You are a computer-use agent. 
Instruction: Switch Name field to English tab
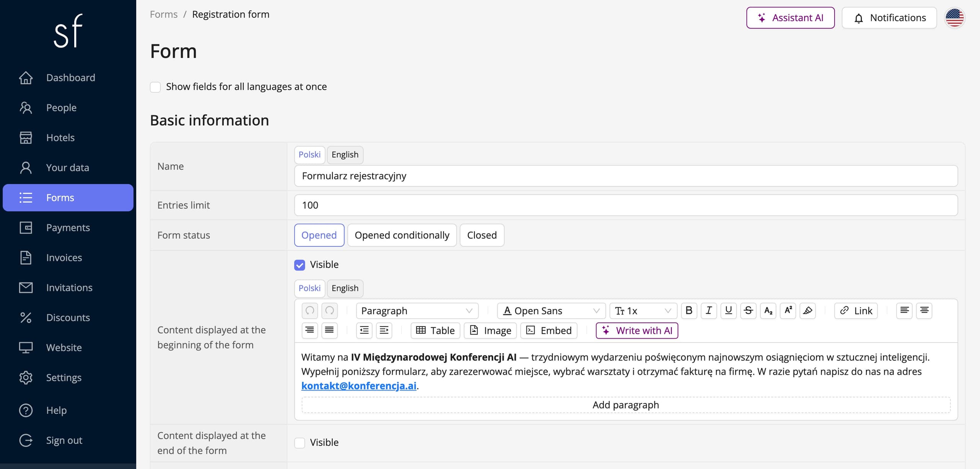click(345, 155)
